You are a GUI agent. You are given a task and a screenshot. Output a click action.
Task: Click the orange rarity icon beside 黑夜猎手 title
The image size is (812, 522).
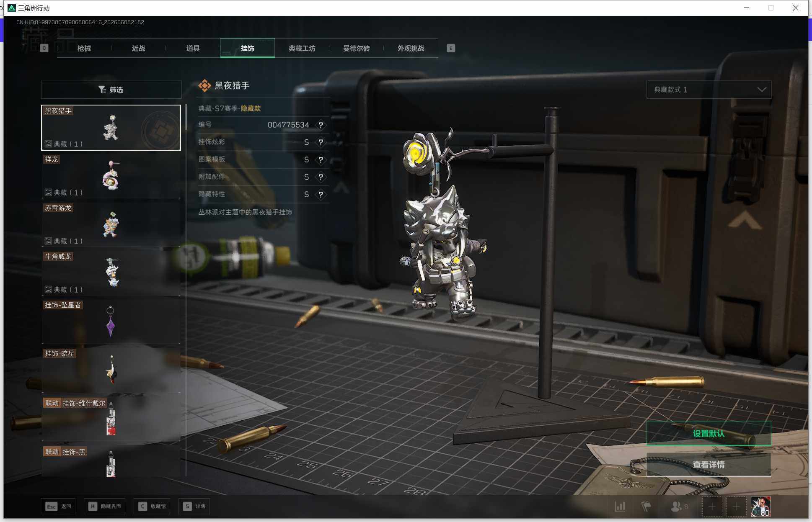point(204,85)
